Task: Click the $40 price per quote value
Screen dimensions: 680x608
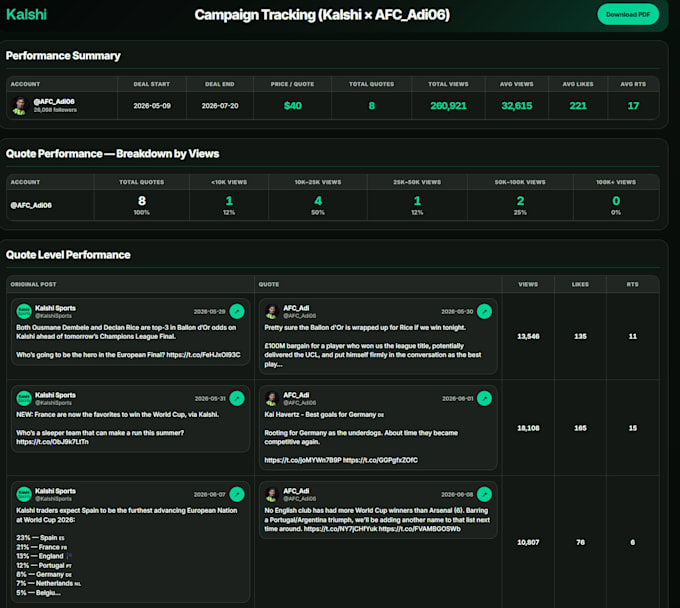Action: [293, 106]
